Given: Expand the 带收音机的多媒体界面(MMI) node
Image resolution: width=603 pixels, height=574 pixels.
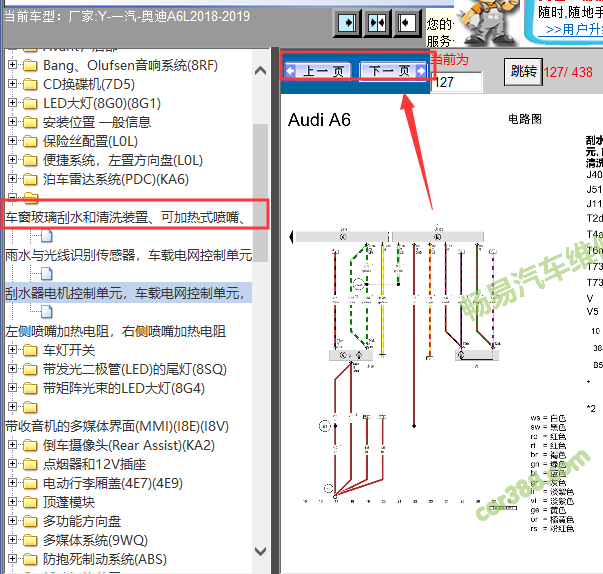Looking at the screenshot, I should click(12, 407).
